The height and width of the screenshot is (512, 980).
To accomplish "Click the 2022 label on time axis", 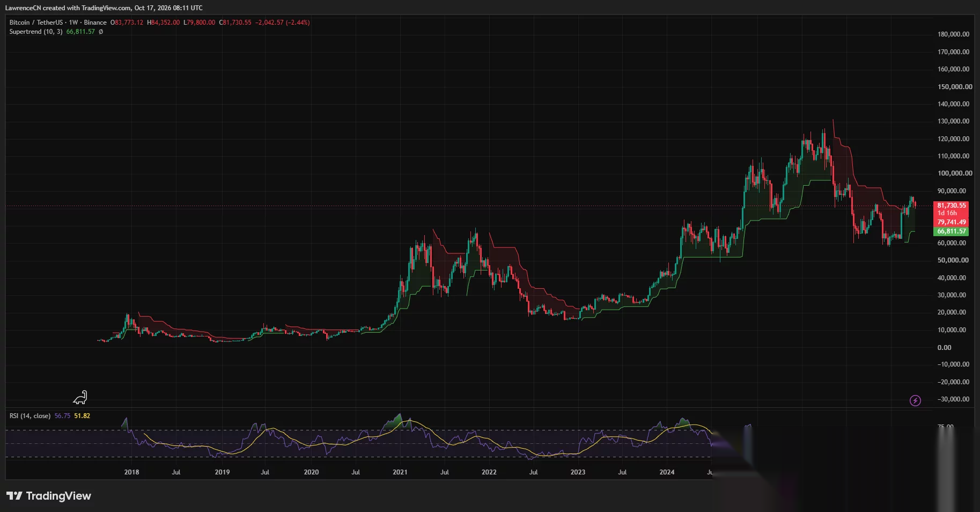I will point(489,472).
